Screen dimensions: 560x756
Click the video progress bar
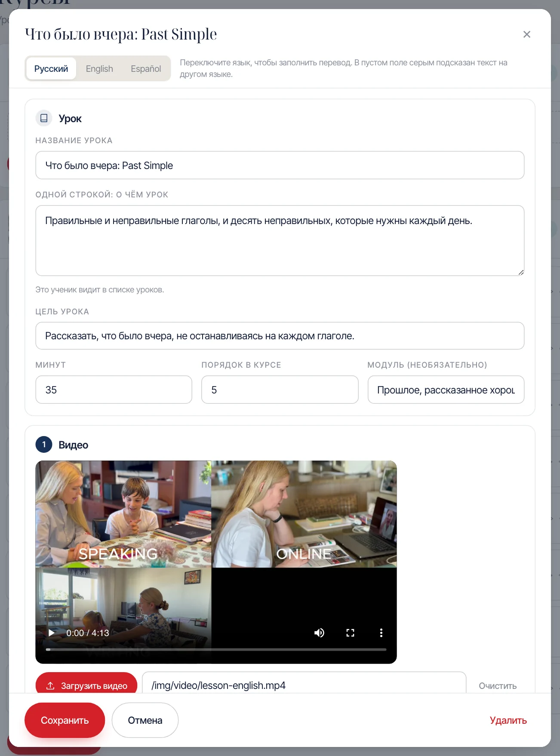[x=216, y=649]
